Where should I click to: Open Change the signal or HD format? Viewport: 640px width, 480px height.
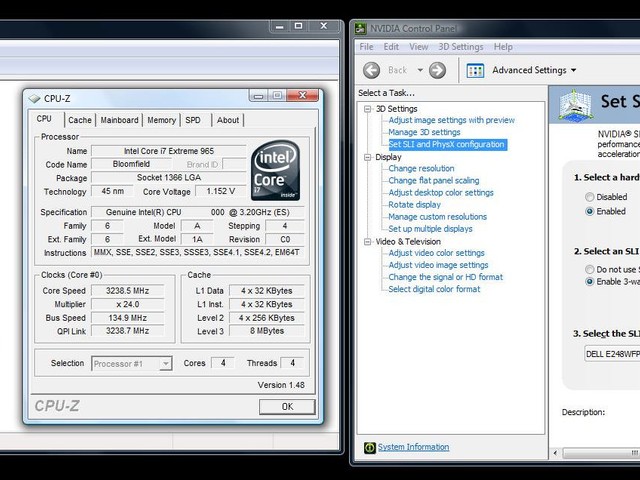click(x=446, y=277)
